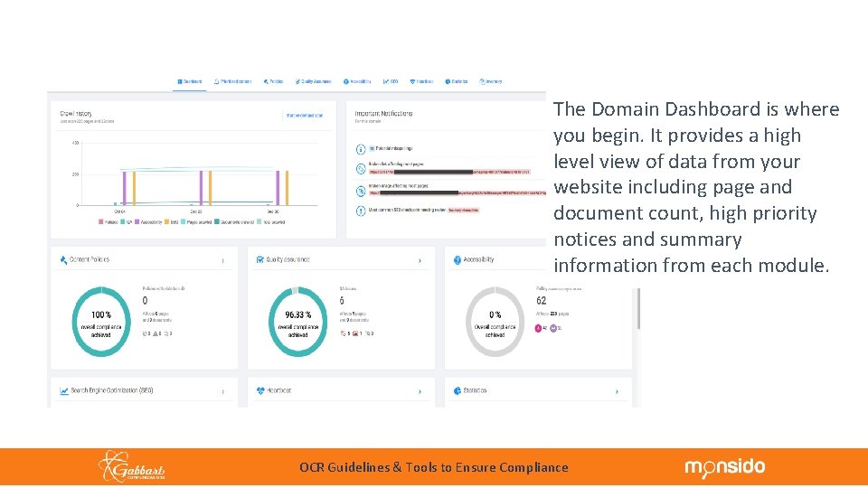Expand the Statistics card chevron
This screenshot has width=868, height=488.
(617, 391)
